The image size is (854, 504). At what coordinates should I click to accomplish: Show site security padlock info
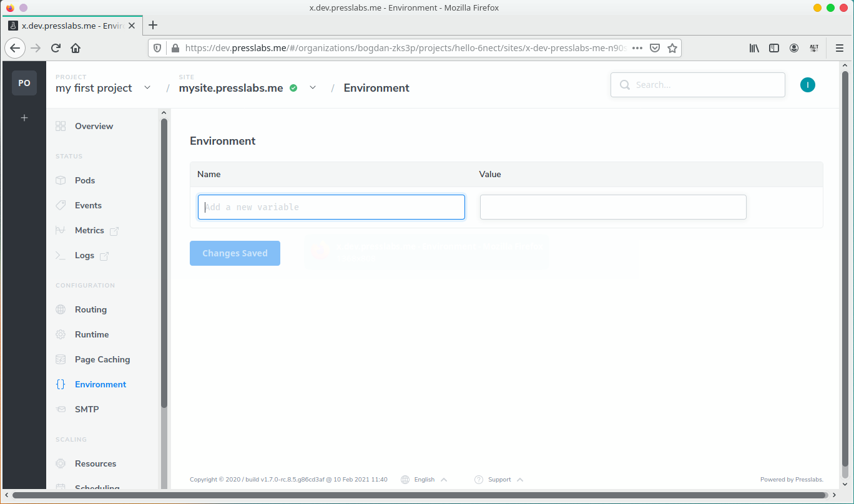pyautogui.click(x=174, y=48)
